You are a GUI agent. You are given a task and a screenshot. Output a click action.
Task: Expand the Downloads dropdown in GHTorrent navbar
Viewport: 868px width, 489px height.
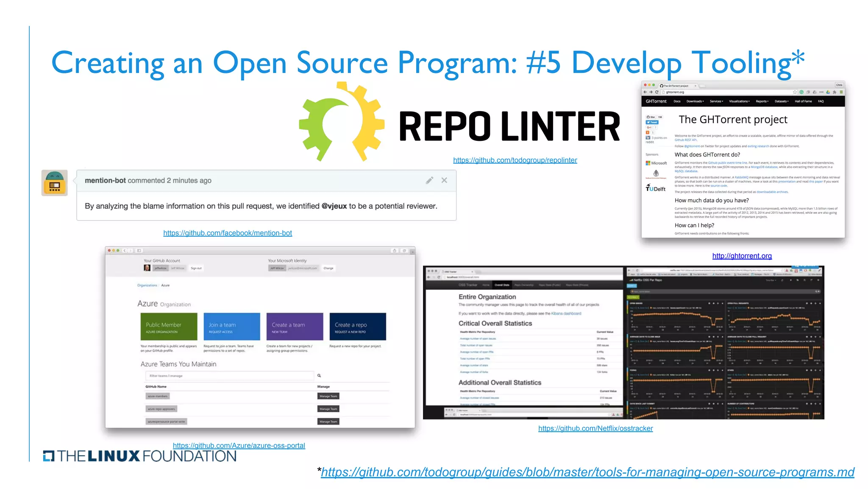tap(695, 101)
